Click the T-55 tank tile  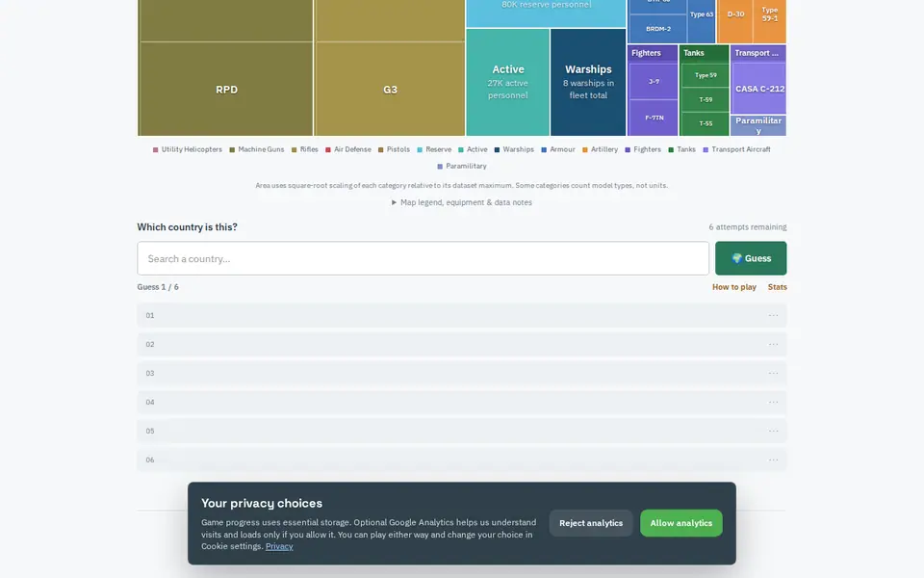click(706, 123)
